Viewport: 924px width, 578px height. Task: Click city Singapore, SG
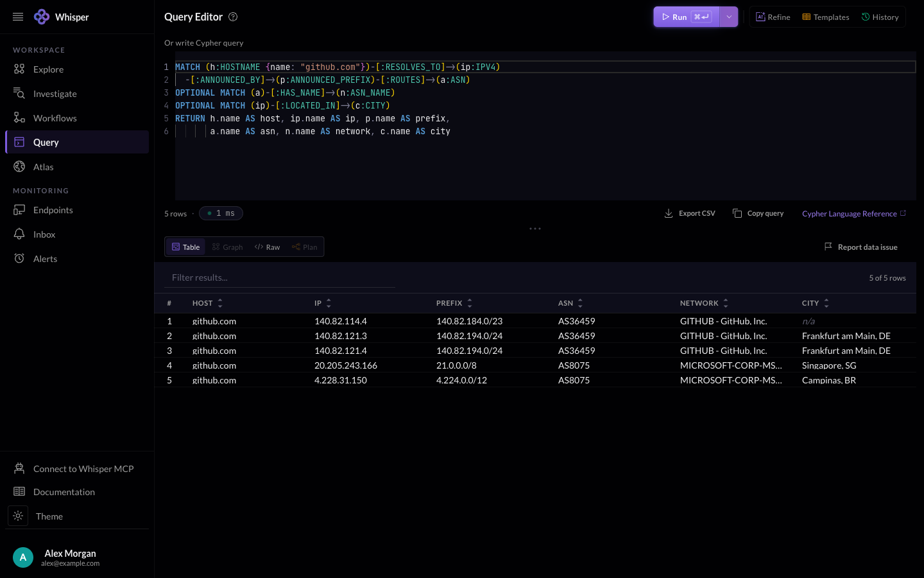pyautogui.click(x=829, y=365)
